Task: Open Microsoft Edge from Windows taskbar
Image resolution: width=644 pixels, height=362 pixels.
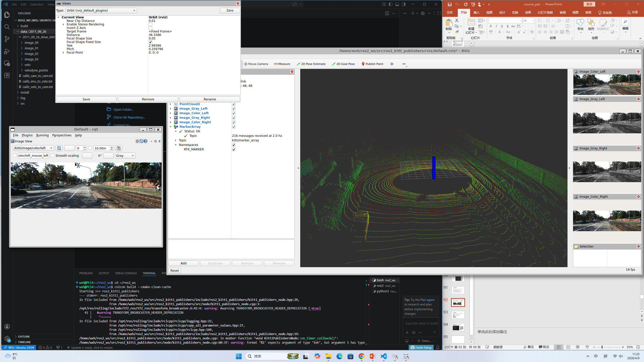Action: click(339, 356)
